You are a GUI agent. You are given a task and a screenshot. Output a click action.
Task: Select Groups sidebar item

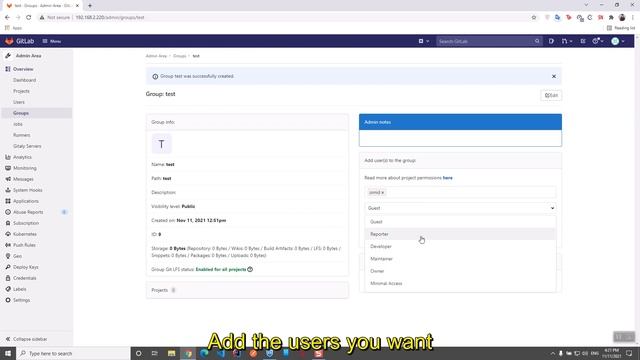click(x=37, y=113)
